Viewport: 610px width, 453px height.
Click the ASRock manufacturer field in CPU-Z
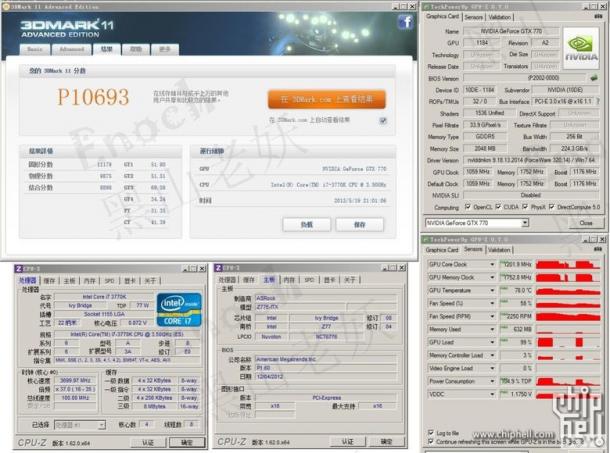[326, 298]
